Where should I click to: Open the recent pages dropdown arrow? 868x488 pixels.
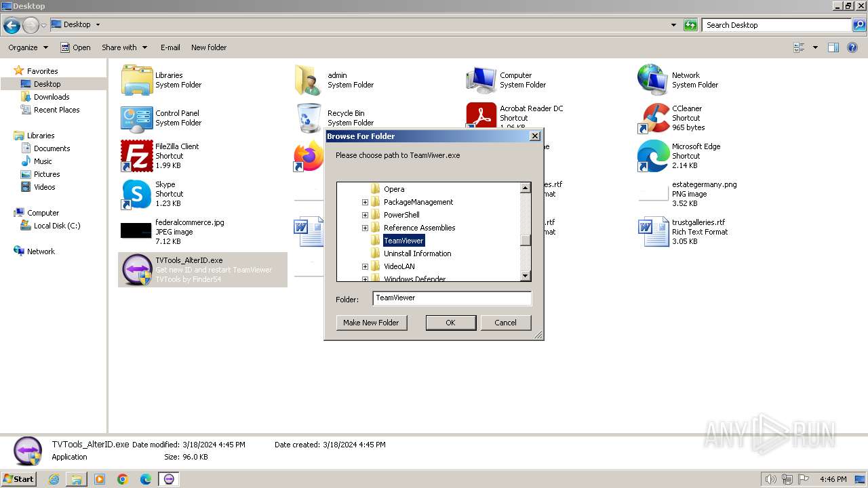(43, 25)
